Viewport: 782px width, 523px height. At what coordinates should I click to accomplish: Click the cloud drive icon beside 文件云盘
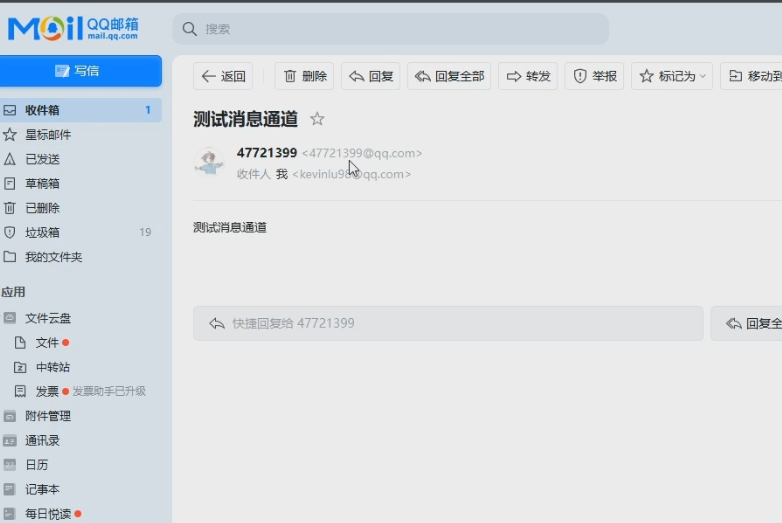point(9,318)
